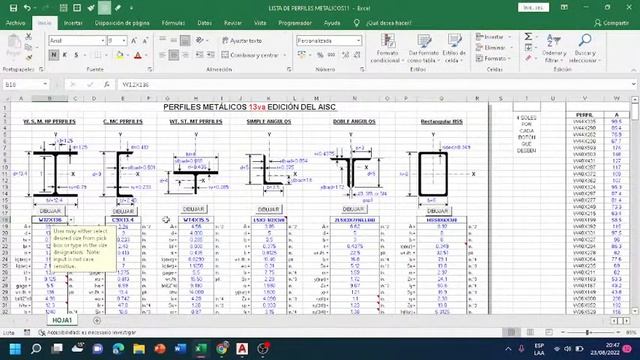Screen dimensions: 640x360
Task: Open Estilos de celda gallery
Action: (x=454, y=48)
